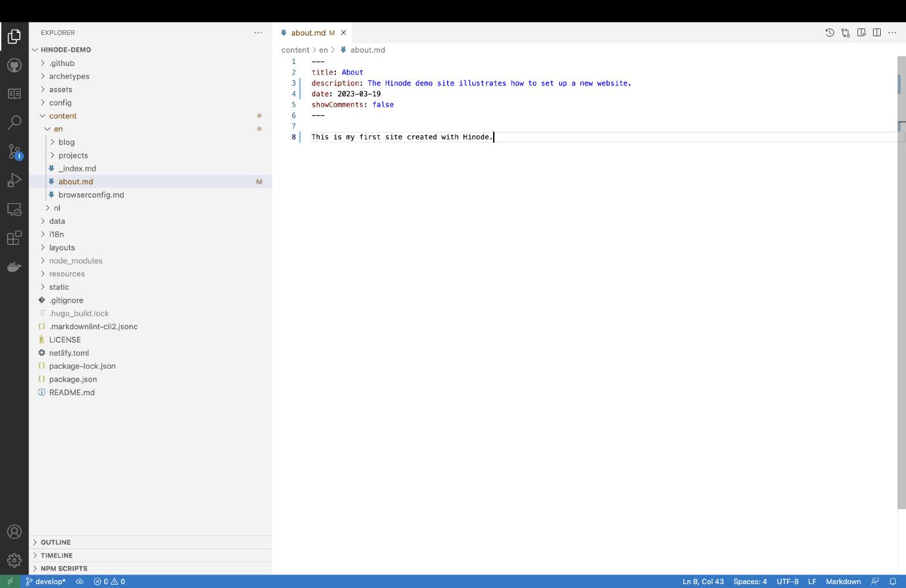Expand the config folder
The width and height of the screenshot is (906, 588).
point(150,102)
